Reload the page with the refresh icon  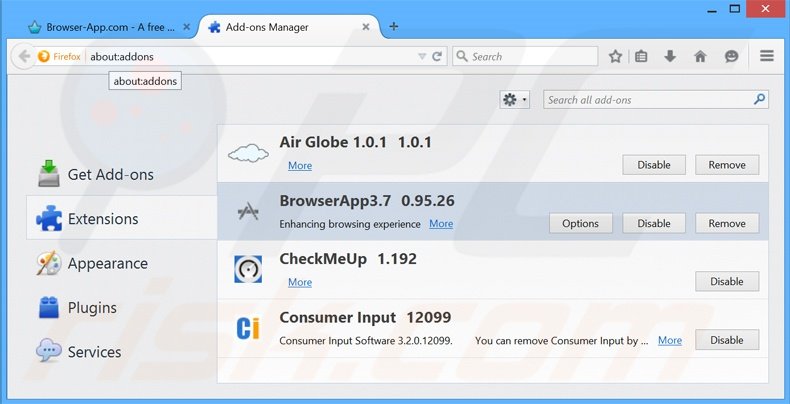[437, 56]
